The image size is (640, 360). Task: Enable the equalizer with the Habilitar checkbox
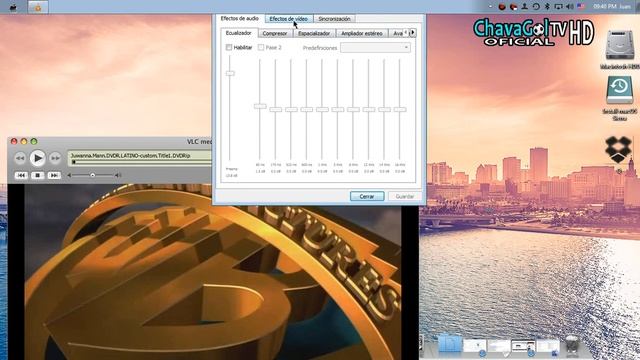229,47
